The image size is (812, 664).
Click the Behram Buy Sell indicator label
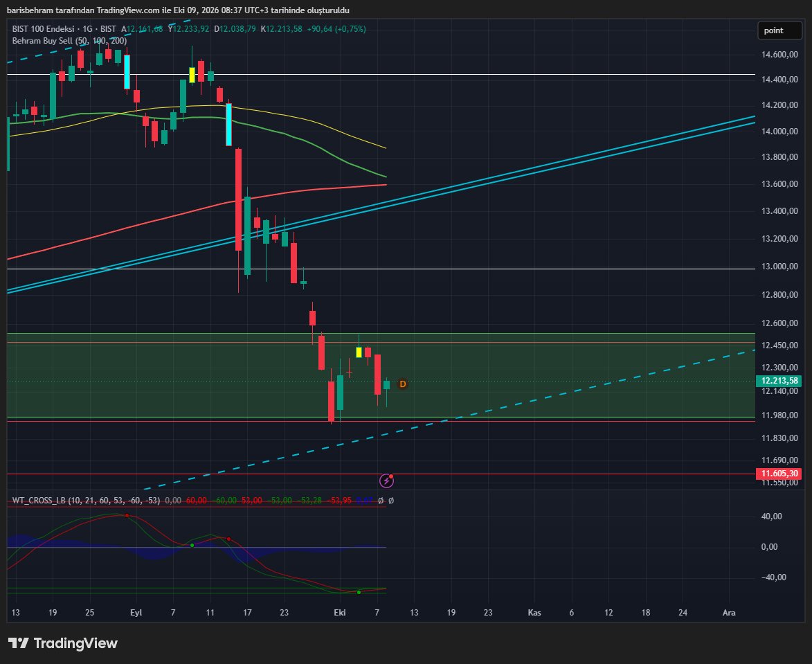tap(69, 41)
